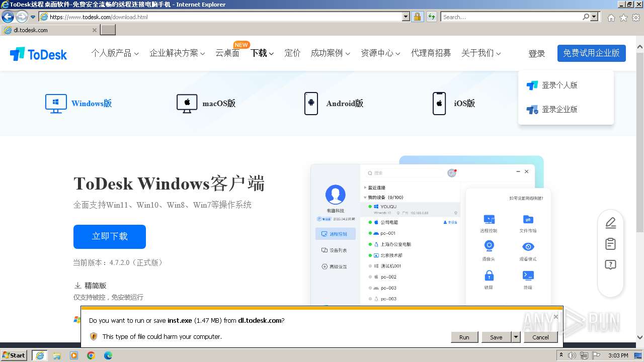Click the ToDesk logo

(x=38, y=54)
